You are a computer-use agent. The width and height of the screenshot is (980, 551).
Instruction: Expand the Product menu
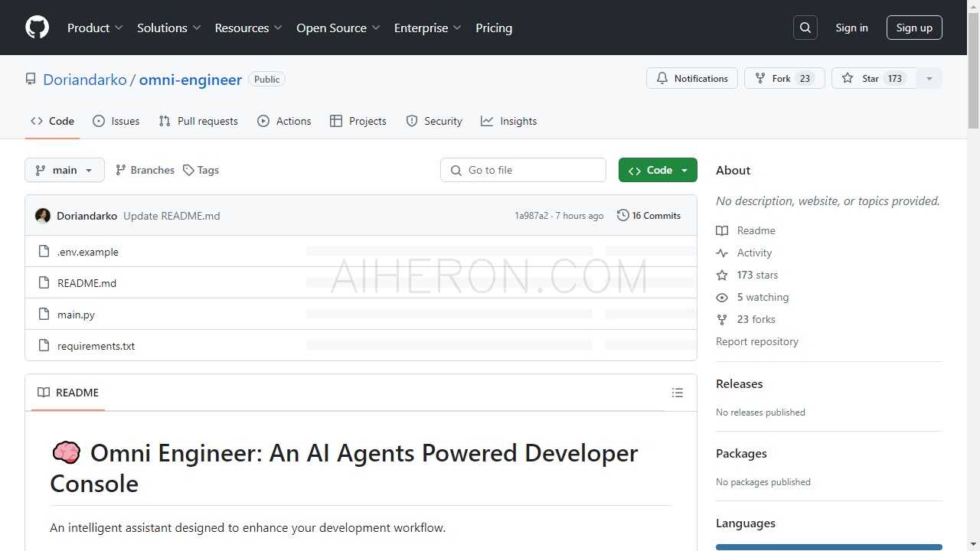pyautogui.click(x=95, y=28)
